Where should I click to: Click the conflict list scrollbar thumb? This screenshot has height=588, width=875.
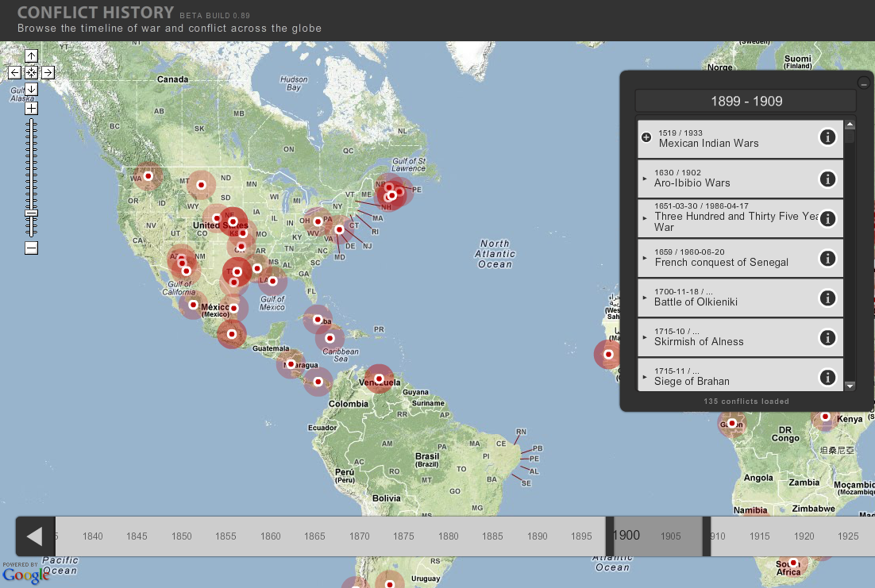click(x=850, y=136)
